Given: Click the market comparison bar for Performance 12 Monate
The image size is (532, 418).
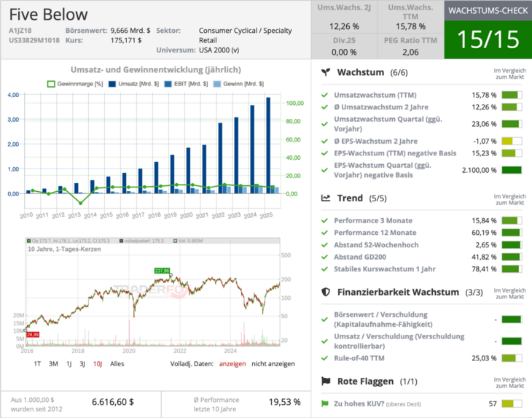Looking at the screenshot, I should (x=511, y=233).
